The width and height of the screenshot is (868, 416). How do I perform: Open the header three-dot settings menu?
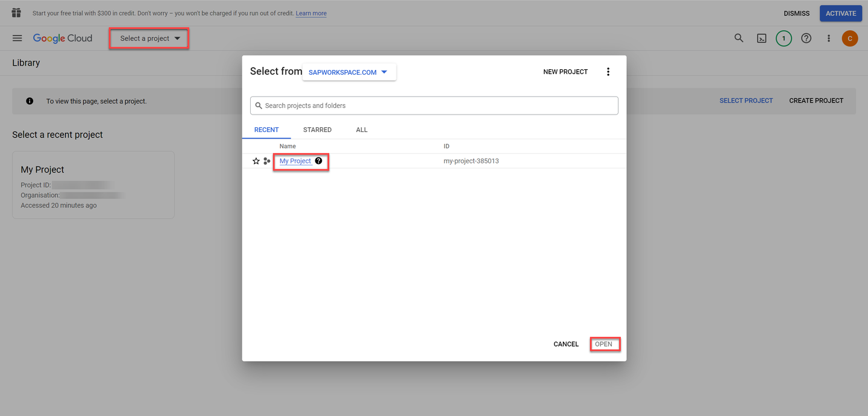[x=829, y=38]
